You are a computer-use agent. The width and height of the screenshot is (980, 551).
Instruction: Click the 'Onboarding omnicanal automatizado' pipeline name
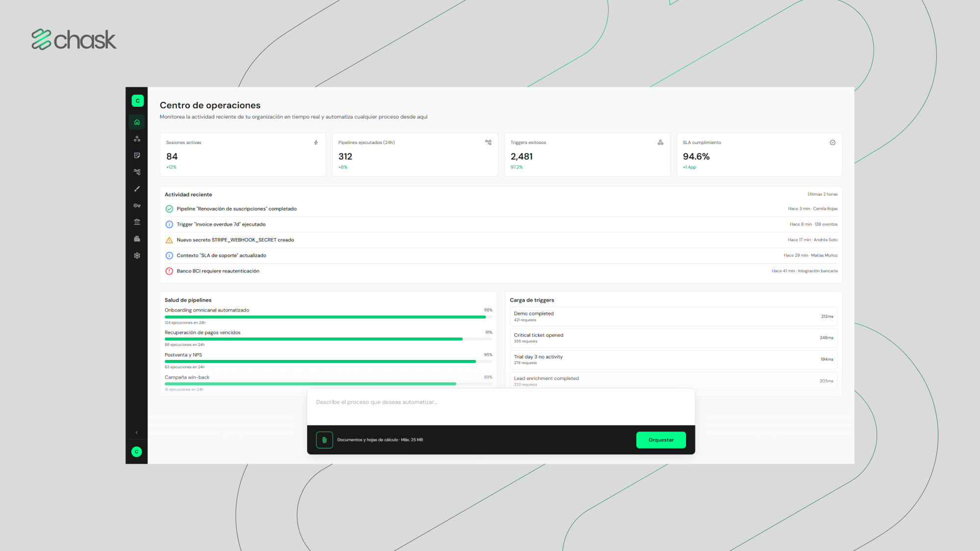click(x=207, y=310)
